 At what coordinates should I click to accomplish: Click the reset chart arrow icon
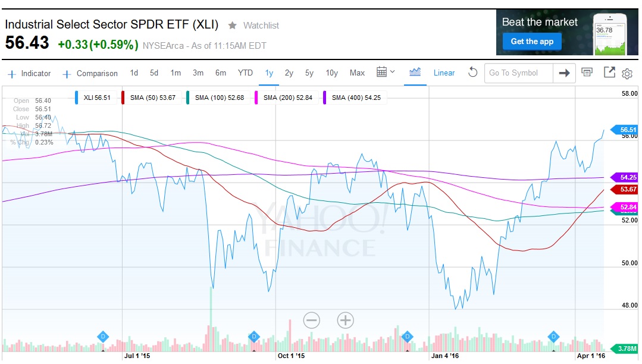click(472, 73)
